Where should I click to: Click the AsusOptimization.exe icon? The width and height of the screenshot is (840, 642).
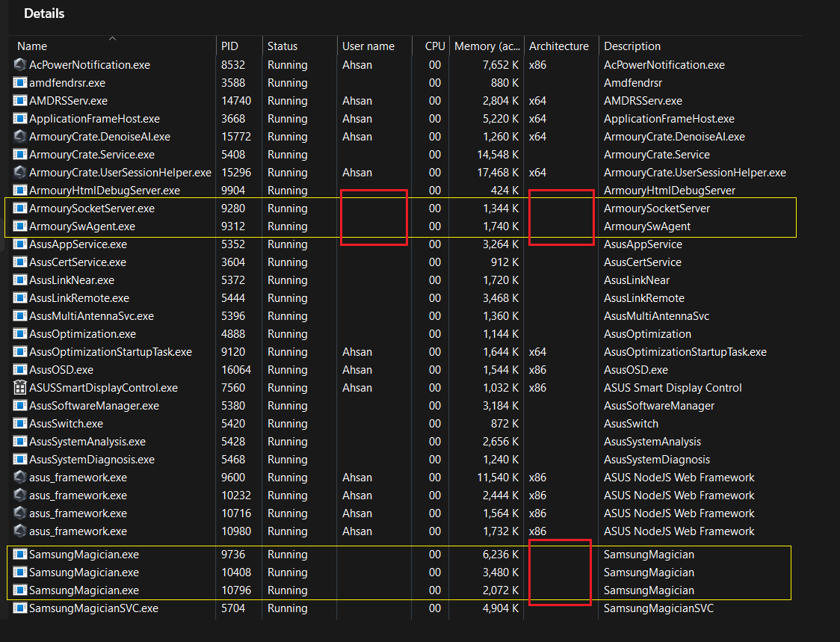click(x=20, y=334)
